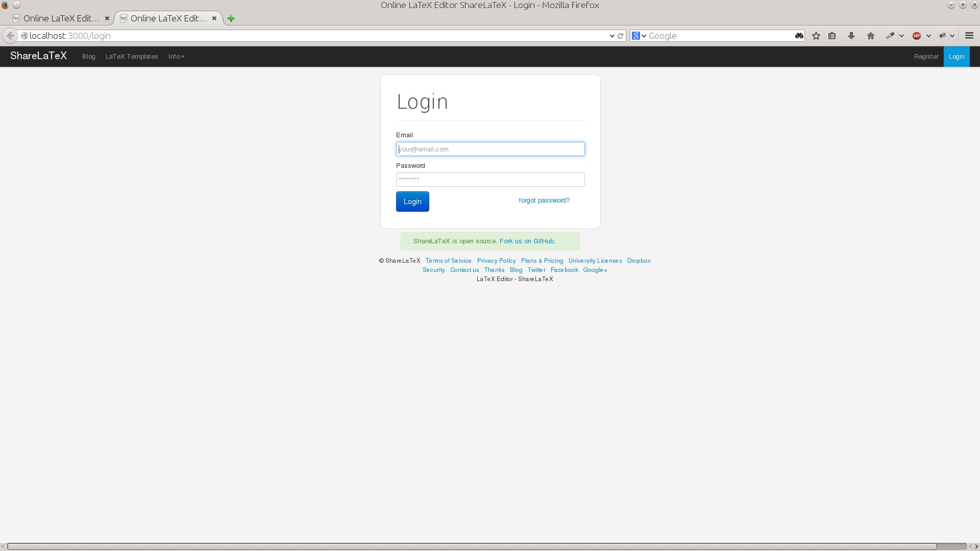This screenshot has height=551, width=980.
Task: Open Fork us on GitHub link
Action: click(527, 241)
